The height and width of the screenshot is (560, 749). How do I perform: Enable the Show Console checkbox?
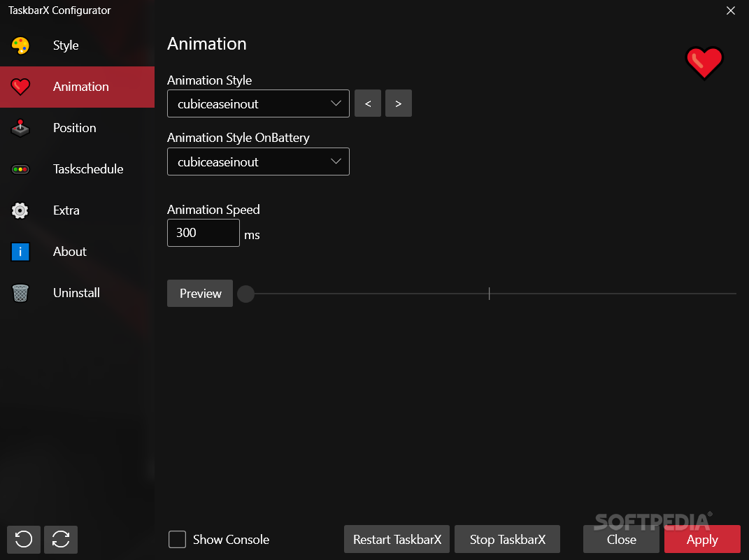177,540
